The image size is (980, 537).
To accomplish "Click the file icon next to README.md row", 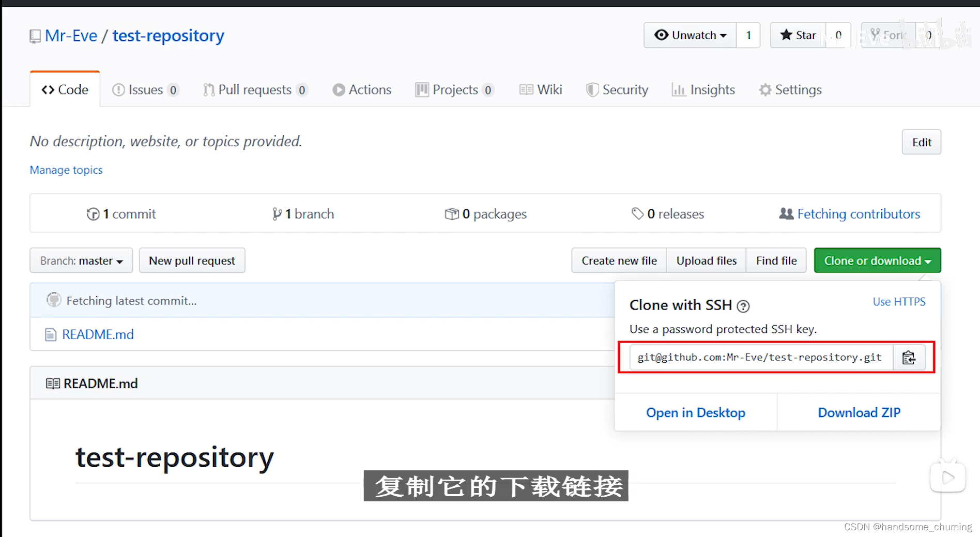I will click(51, 334).
